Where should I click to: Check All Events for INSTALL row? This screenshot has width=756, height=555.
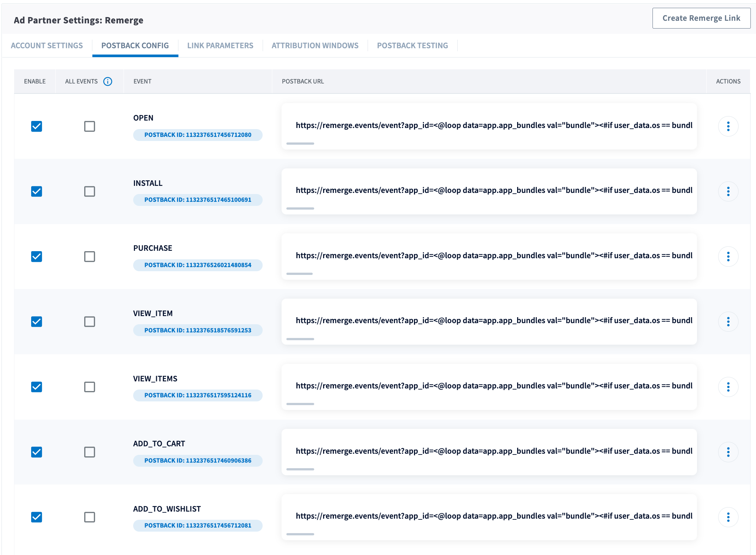(x=89, y=191)
